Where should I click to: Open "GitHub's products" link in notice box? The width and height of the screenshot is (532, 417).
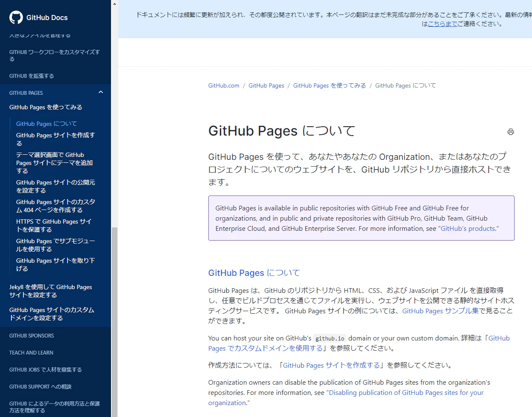(468, 229)
